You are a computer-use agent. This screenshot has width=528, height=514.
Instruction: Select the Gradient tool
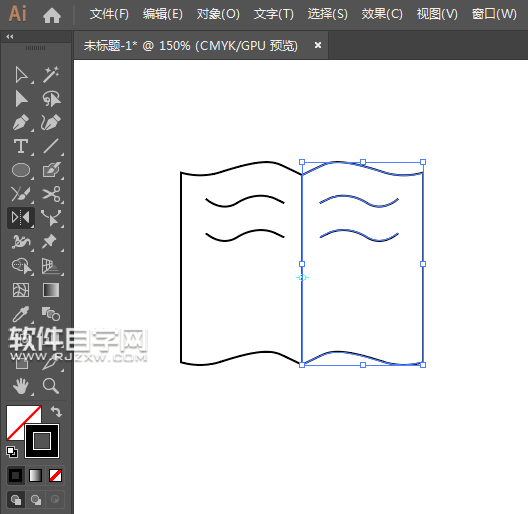coord(51,290)
